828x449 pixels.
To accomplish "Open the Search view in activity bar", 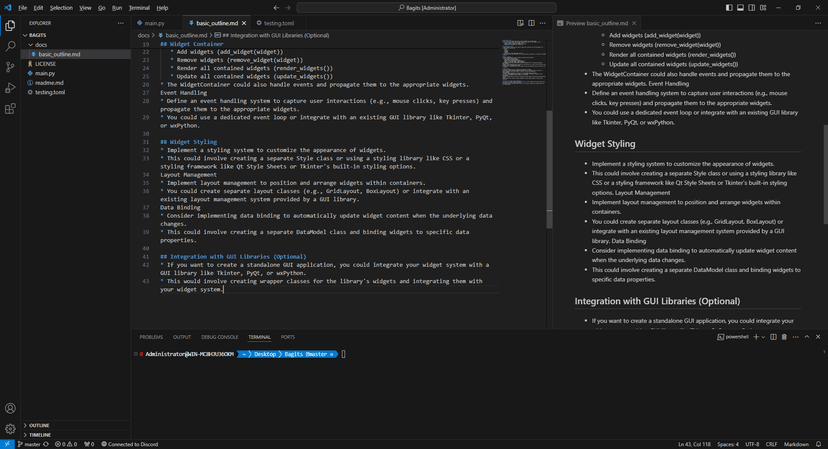I will (10, 46).
